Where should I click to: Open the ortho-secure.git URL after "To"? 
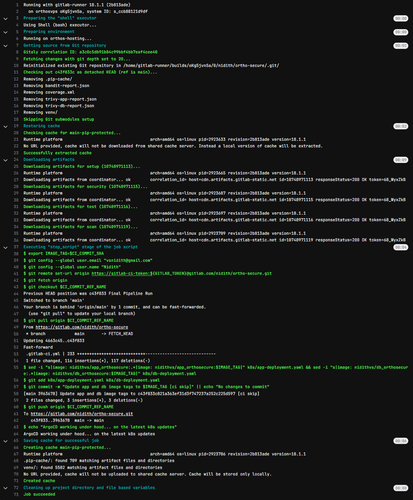click(x=82, y=414)
